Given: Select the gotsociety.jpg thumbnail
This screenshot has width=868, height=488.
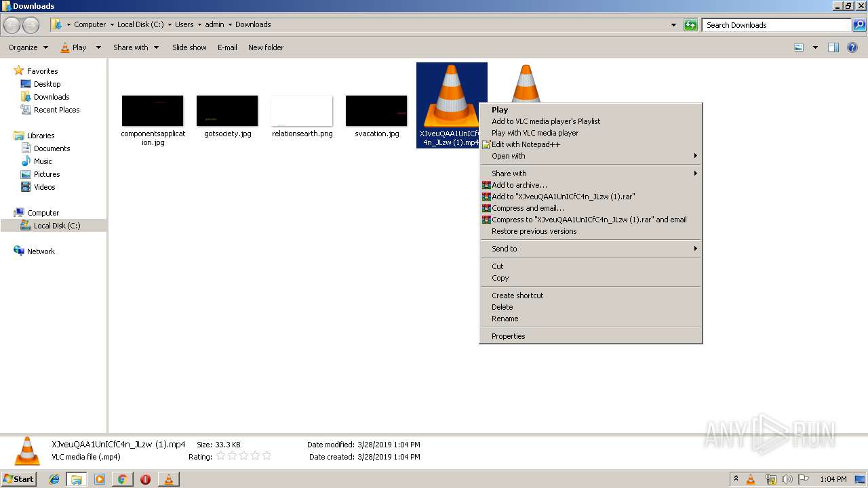Looking at the screenshot, I should (227, 110).
